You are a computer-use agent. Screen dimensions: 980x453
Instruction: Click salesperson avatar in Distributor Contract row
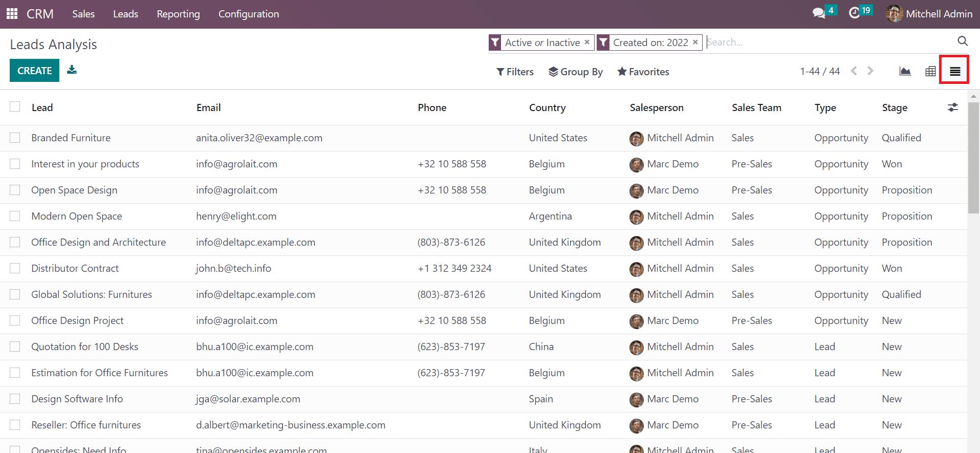click(636, 269)
